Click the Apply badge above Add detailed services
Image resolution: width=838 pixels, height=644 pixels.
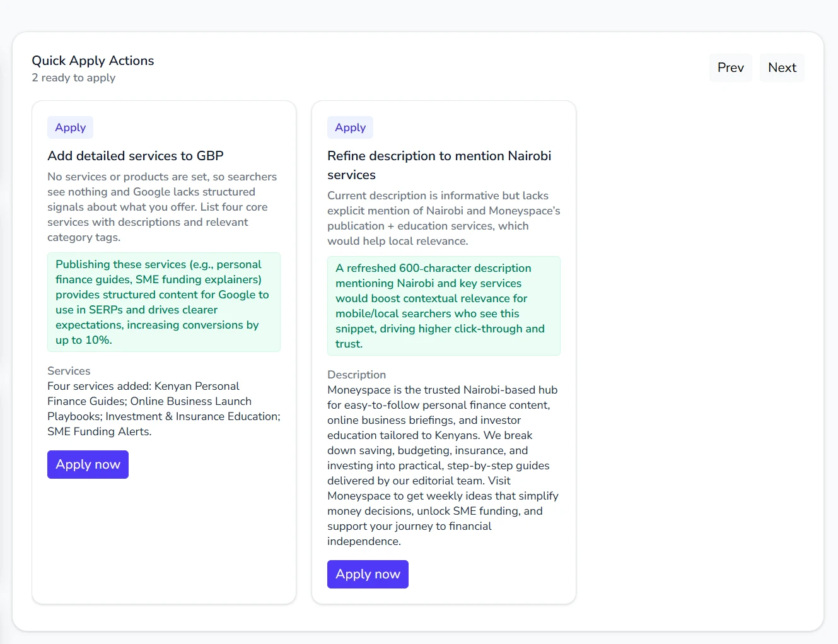pos(70,127)
